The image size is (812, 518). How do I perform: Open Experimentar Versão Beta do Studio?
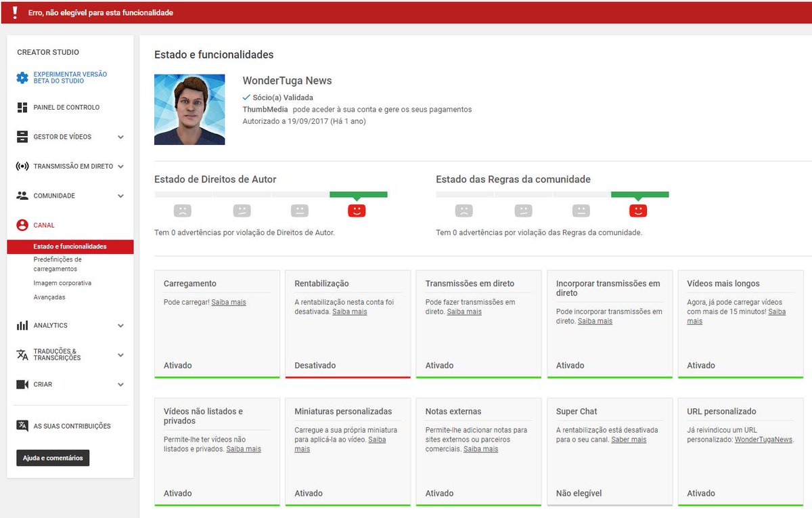[70, 78]
